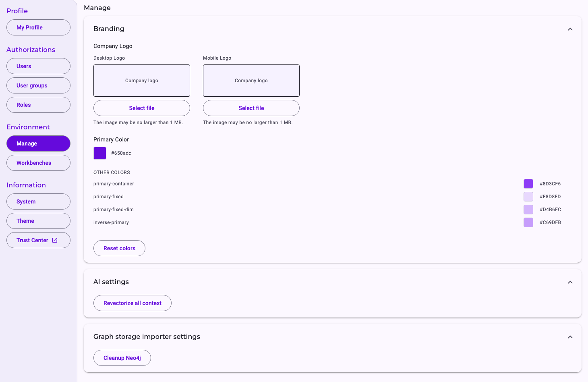Navigate to Roles
The image size is (588, 382).
[x=38, y=105]
